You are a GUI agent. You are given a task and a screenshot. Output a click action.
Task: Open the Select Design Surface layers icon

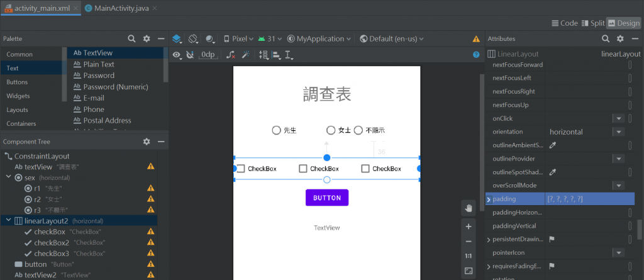[x=177, y=39]
